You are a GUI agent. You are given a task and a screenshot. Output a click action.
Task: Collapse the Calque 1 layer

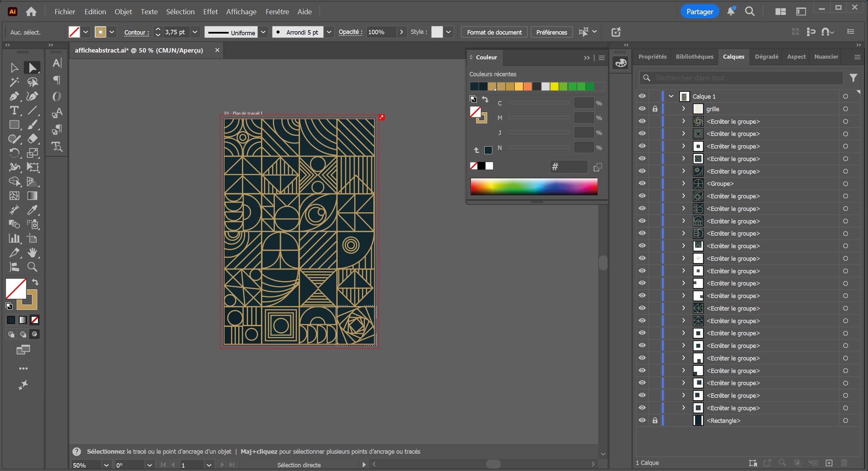[x=671, y=96]
